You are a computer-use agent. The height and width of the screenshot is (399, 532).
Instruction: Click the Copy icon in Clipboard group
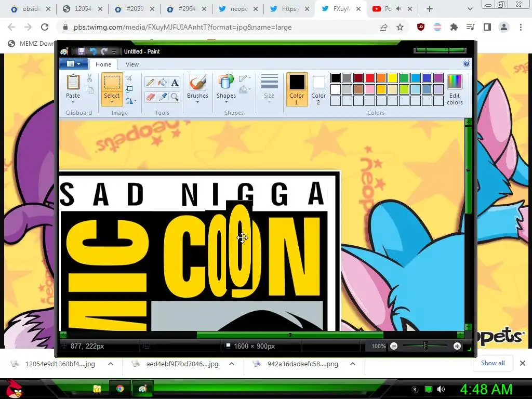89,89
